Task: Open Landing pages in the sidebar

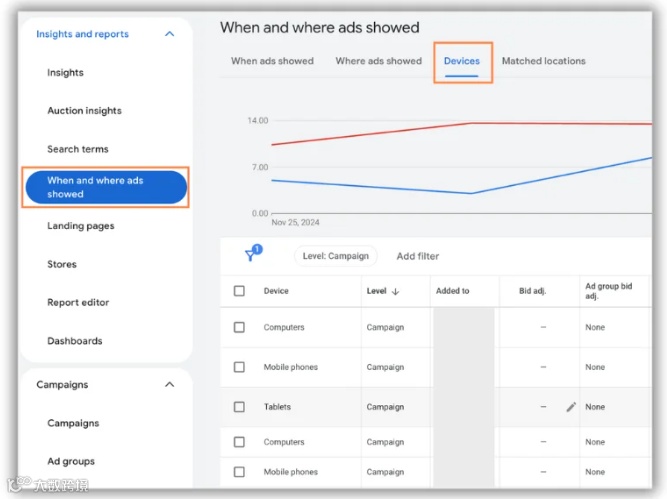Action: click(x=81, y=226)
